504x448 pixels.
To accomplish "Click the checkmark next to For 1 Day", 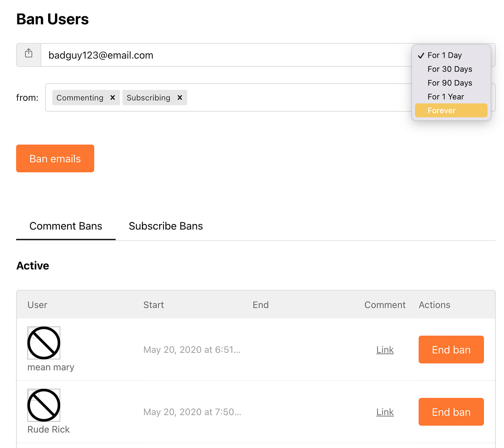I will click(421, 55).
